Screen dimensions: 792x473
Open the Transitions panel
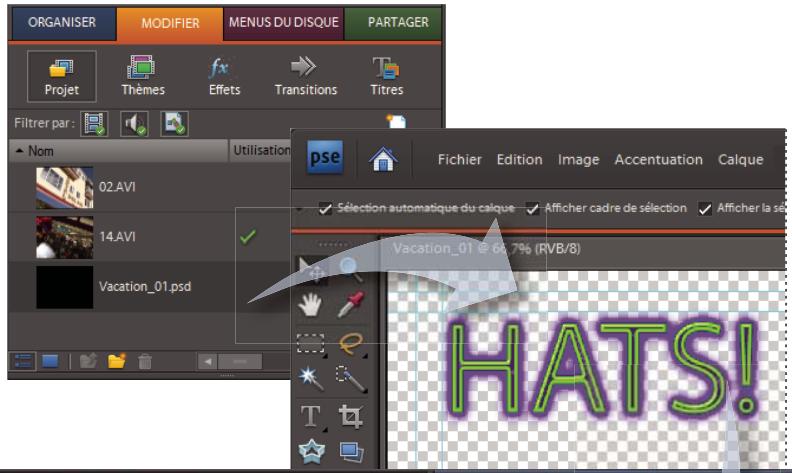pos(306,76)
